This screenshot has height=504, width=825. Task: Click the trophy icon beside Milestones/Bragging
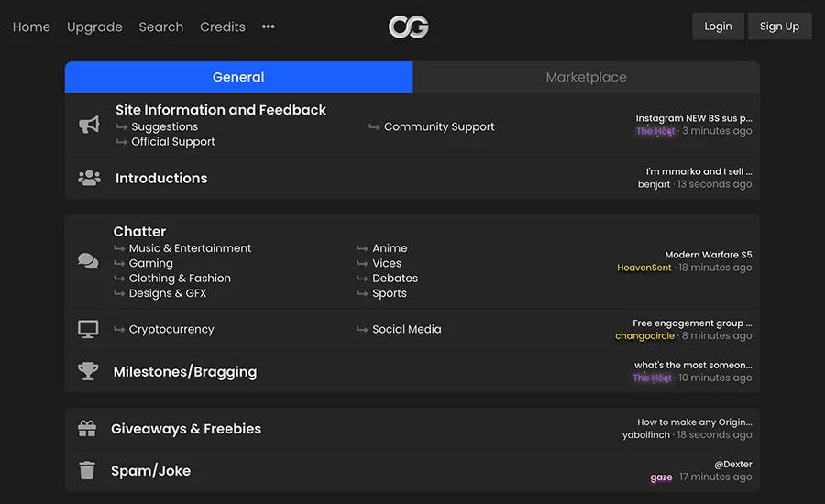tap(88, 371)
